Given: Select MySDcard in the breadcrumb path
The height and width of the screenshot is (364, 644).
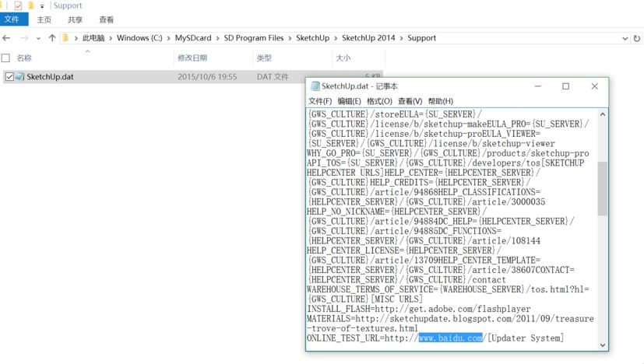Looking at the screenshot, I should pos(193,38).
